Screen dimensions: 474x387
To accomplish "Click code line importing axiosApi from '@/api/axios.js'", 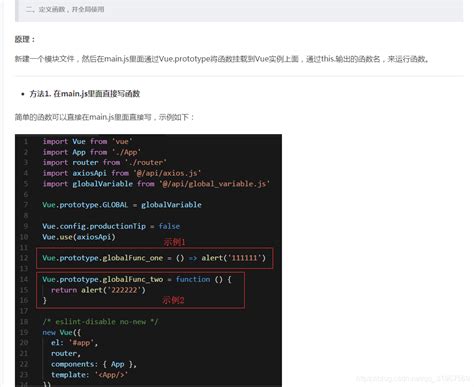I will (x=122, y=173).
